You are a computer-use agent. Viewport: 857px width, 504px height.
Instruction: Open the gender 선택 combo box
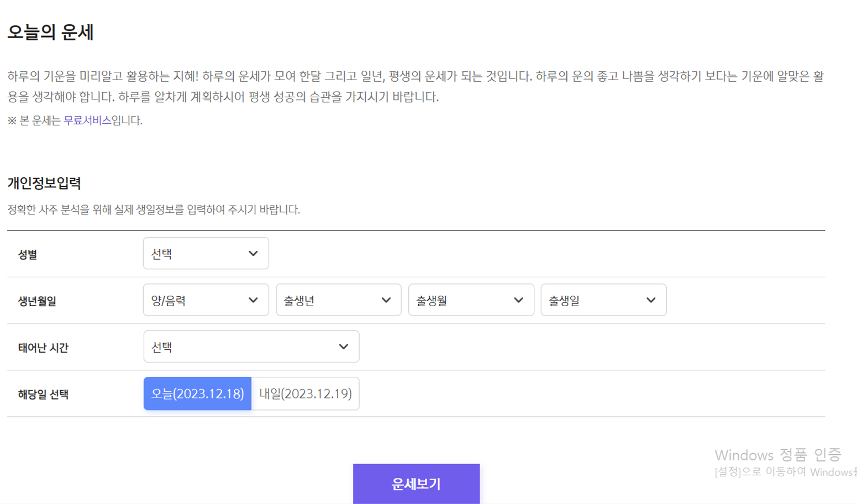pos(204,253)
